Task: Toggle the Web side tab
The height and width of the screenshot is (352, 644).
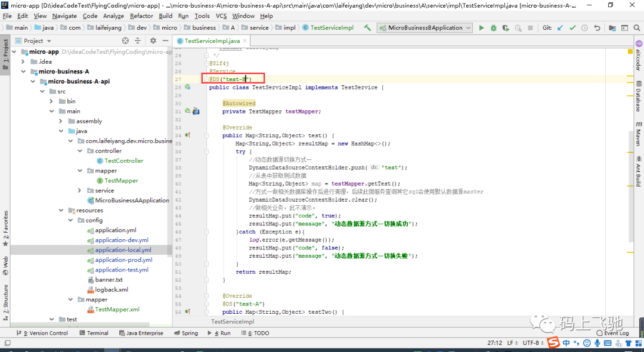Action: 5,265
